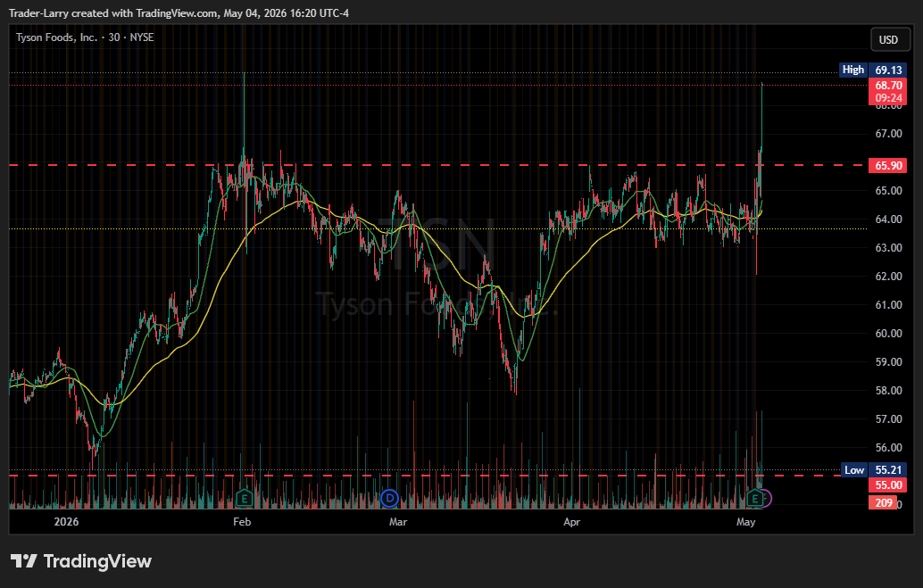
Task: Click the 55.00 red line price label
Action: (888, 485)
